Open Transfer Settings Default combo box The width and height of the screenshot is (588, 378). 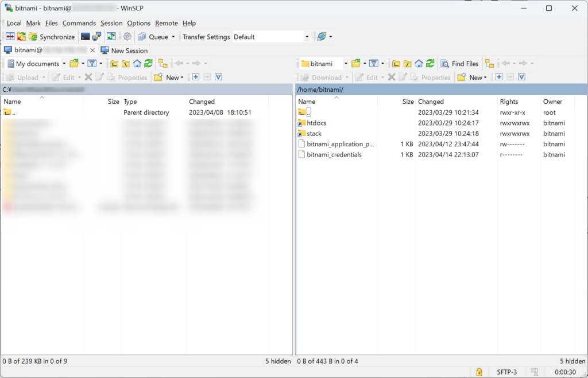[272, 37]
